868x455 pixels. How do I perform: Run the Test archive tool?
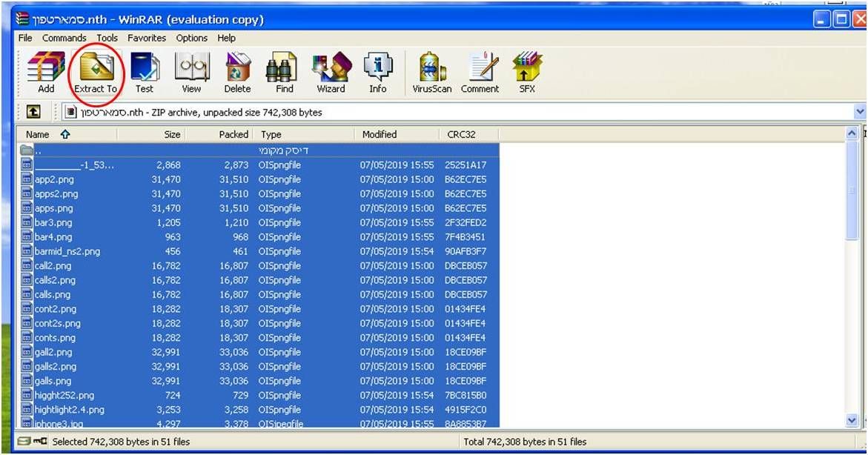tap(145, 73)
